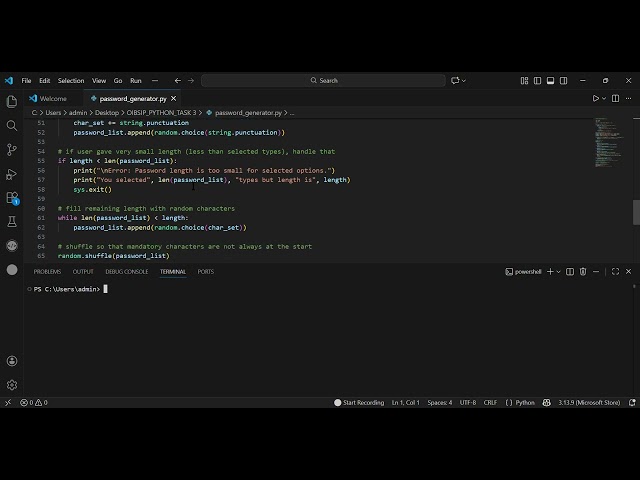Maximize the panel size
The height and width of the screenshot is (480, 640).
(616, 271)
